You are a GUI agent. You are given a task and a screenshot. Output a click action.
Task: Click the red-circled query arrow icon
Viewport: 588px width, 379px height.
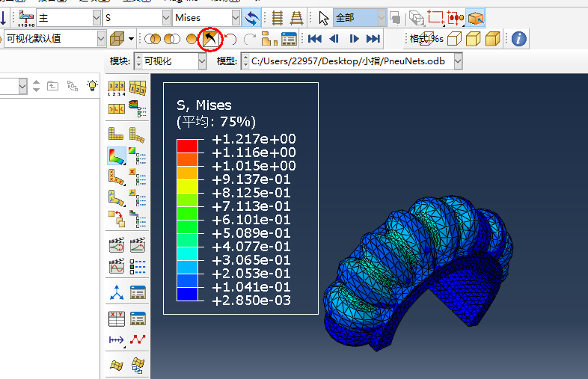212,37
